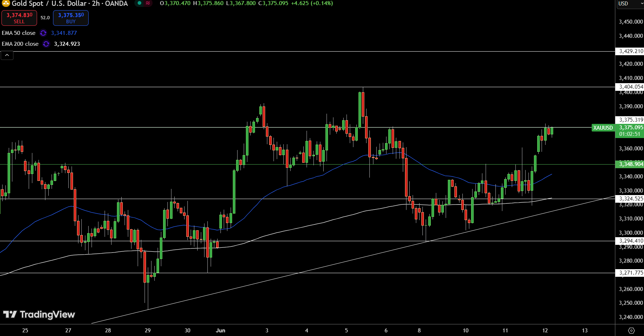
Task: Click the 8 date on the time axis
Action: coord(419,331)
